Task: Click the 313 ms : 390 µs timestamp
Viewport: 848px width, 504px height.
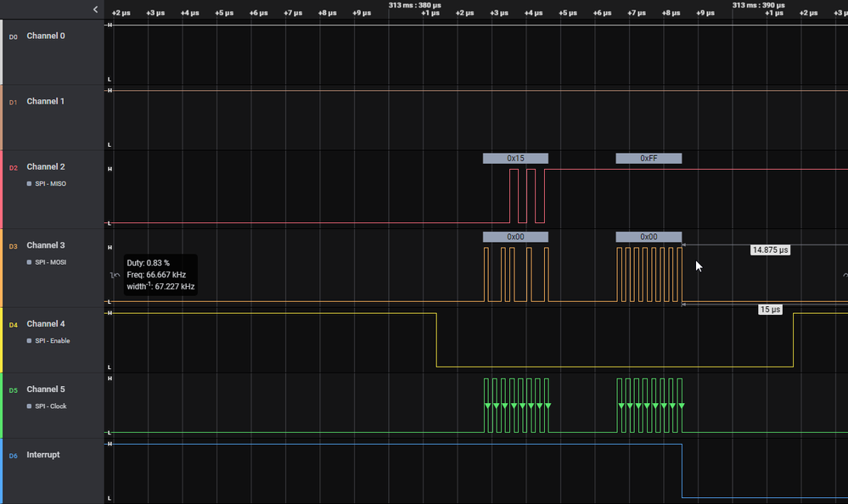Action: (x=759, y=5)
